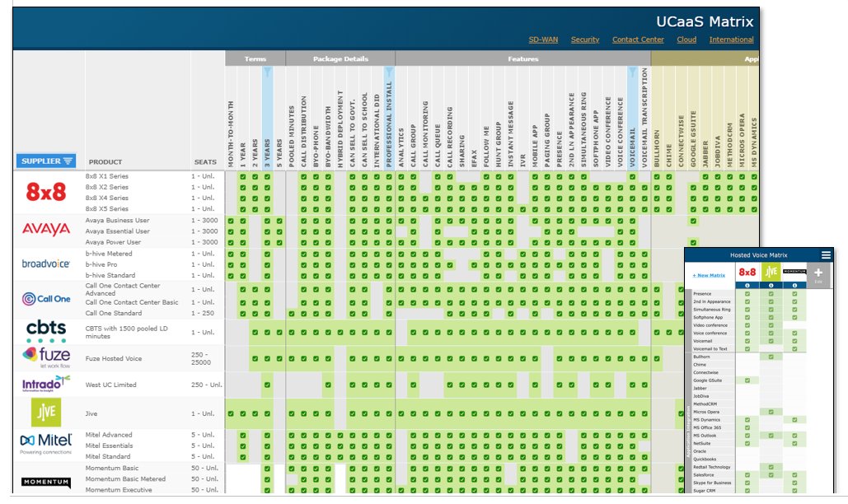Click the 8x8 logo in Hosted Voice Matrix

click(747, 273)
